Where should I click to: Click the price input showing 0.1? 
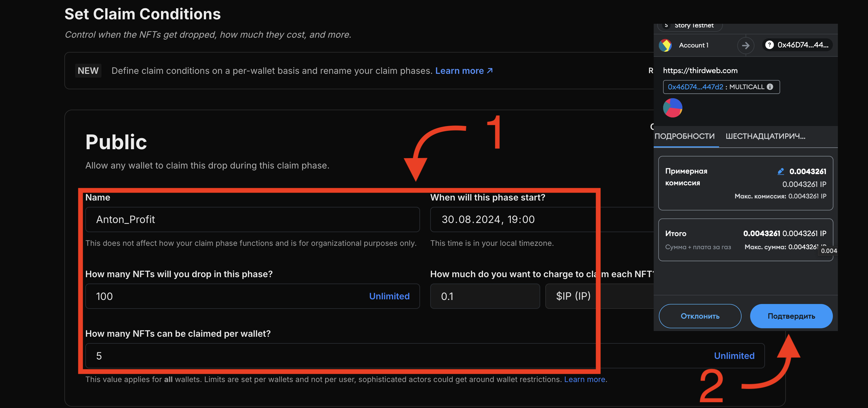pos(485,296)
